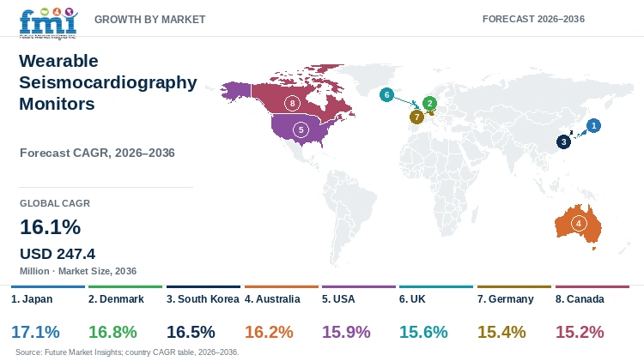Click the GLOBAL CAGR label
Image resolution: width=644 pixels, height=361 pixels.
pos(55,203)
